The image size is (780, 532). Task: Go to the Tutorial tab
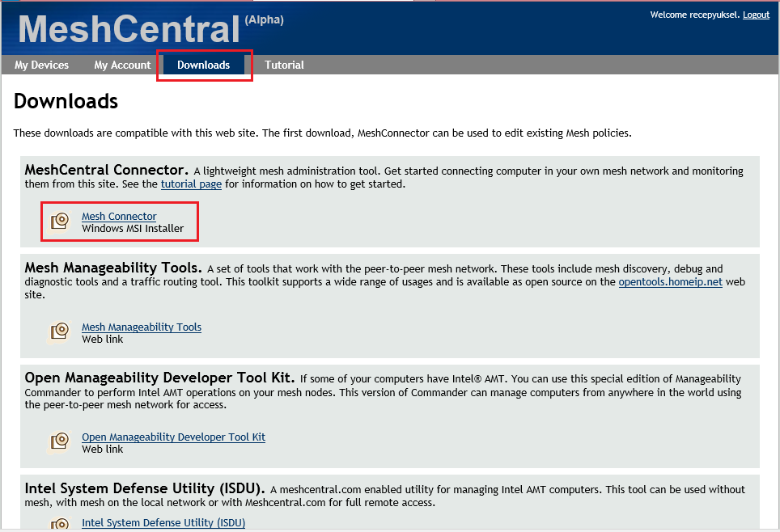click(x=284, y=65)
